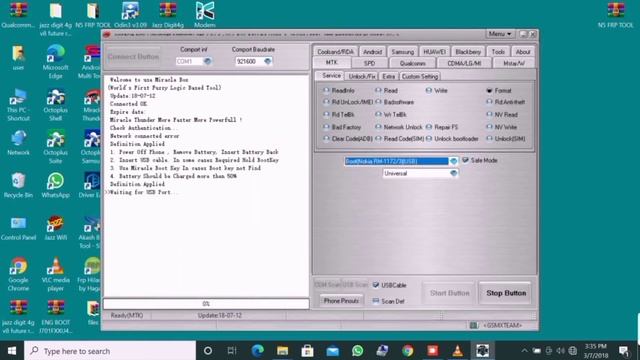Screen dimensions: 640x360
Task: Open File Explorer from the taskbar
Action: (x=282, y=351)
